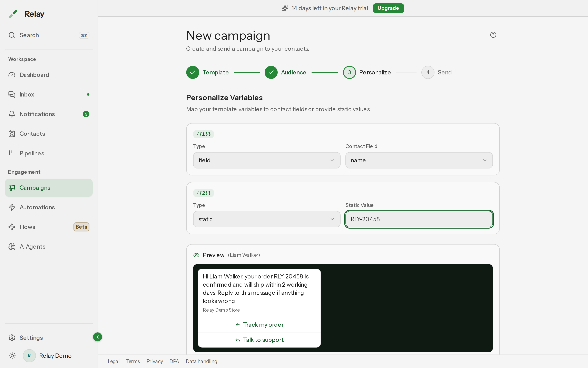Open the Flows page

(x=49, y=227)
